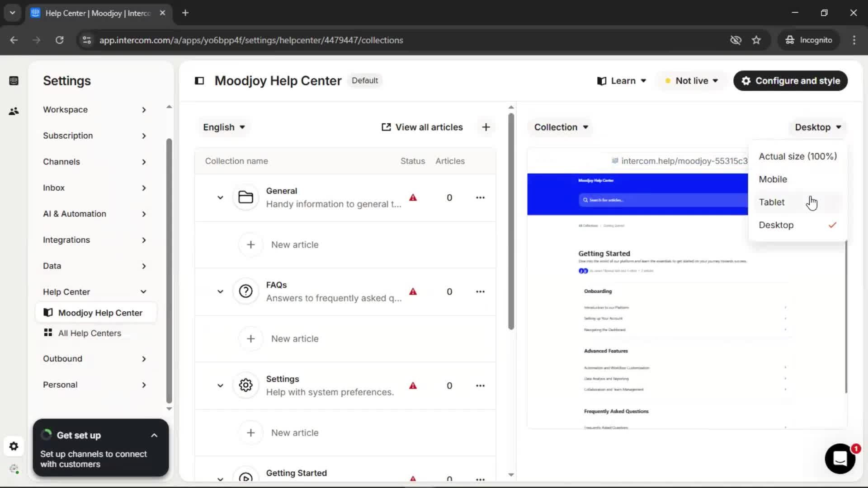Open the Learn dropdown
Screen dimensions: 868x488
(x=622, y=81)
